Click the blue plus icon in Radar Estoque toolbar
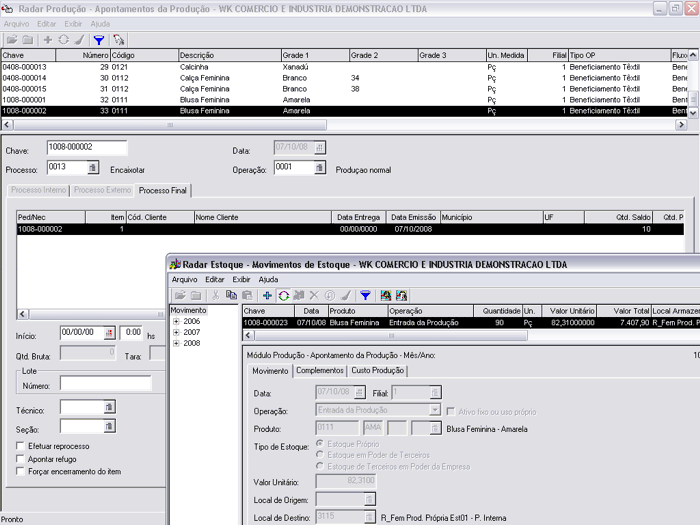Image resolution: width=700 pixels, height=525 pixels. click(x=267, y=296)
